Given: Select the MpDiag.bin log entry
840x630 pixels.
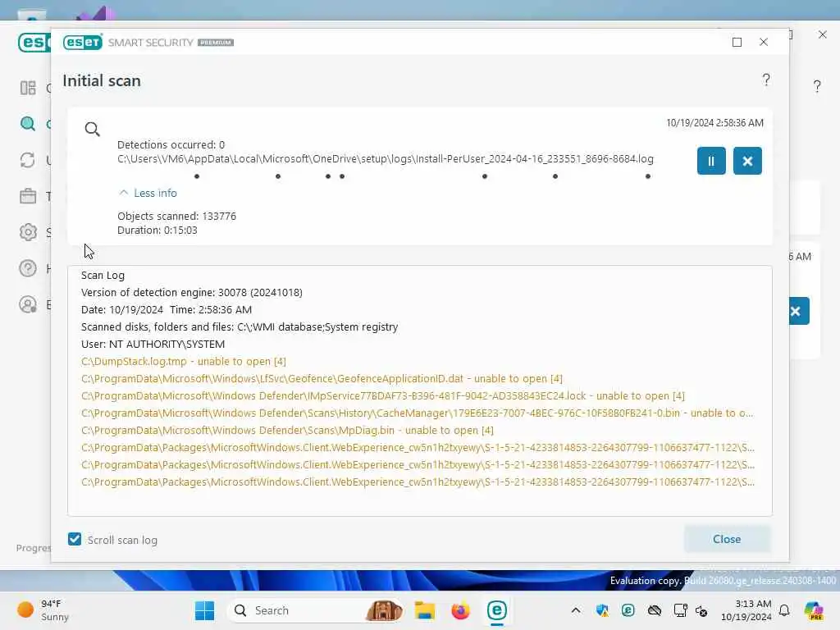Looking at the screenshot, I should (287, 430).
